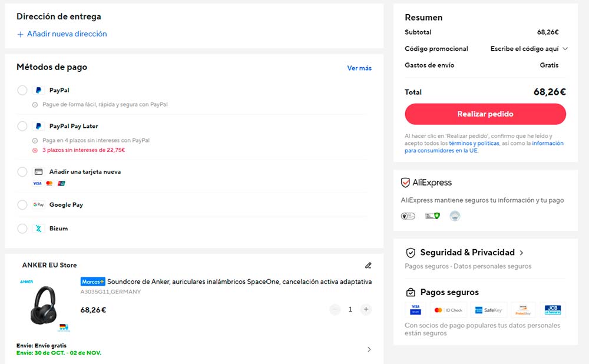Click the AliExpress shield logo
The image size is (589, 364).
click(x=405, y=183)
